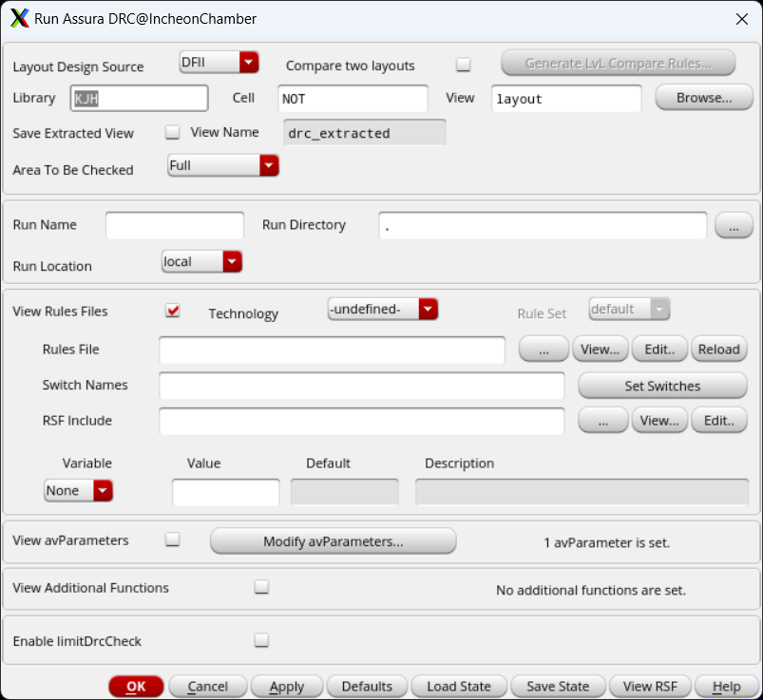Click the Reload rules file button

click(718, 350)
